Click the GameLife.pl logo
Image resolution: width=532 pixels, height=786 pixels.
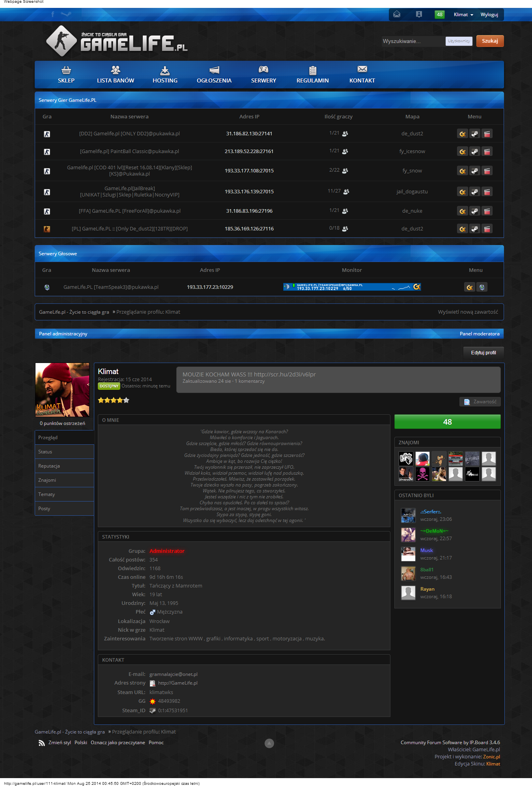coord(117,41)
